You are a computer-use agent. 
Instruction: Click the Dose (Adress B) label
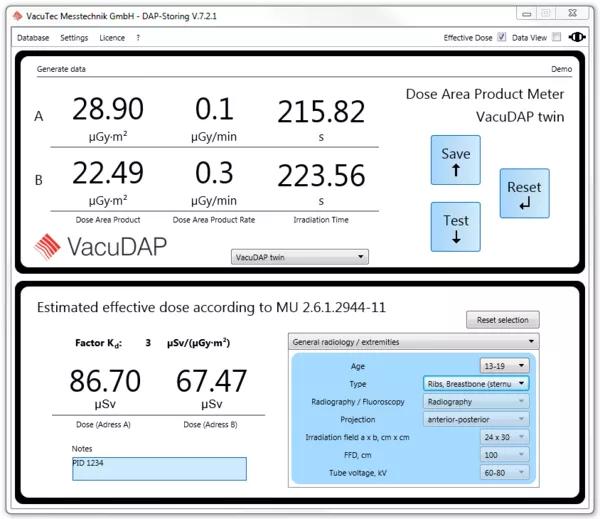coord(210,424)
